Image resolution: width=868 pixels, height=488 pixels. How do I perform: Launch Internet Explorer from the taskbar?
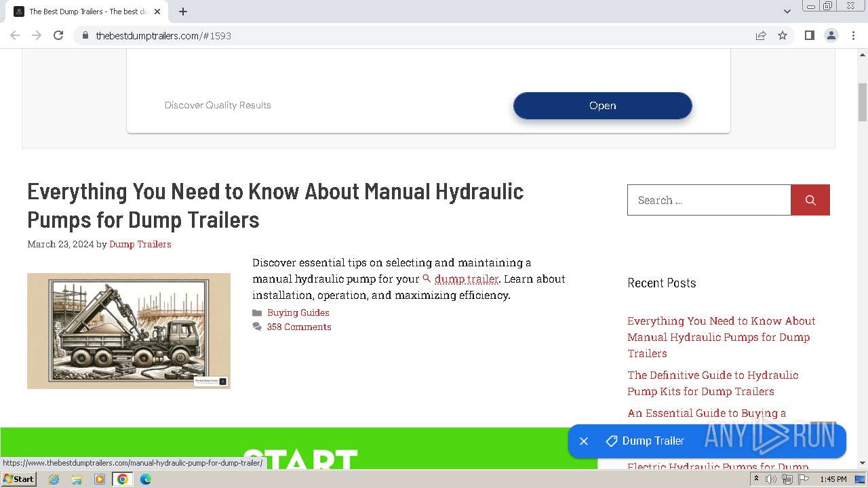point(54,479)
